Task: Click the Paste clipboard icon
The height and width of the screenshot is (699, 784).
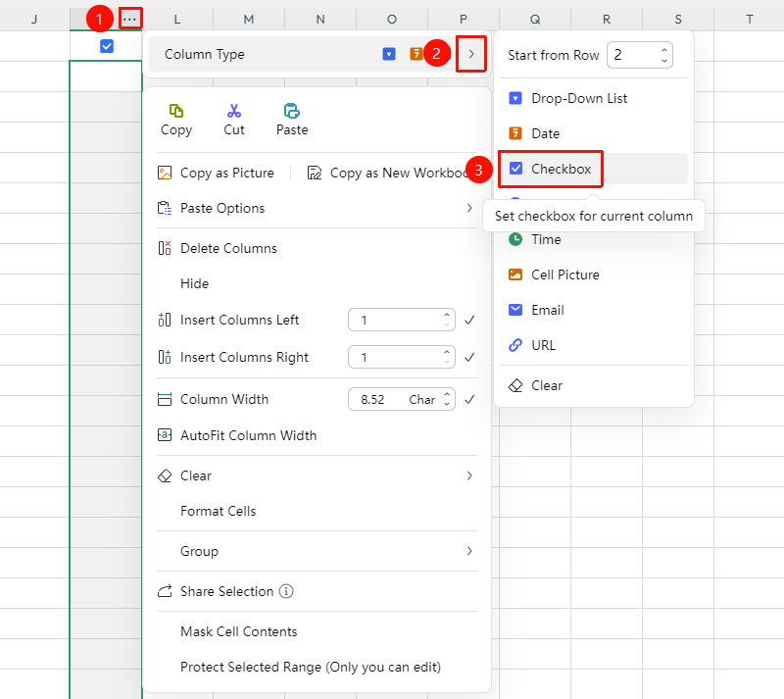Action: [292, 111]
